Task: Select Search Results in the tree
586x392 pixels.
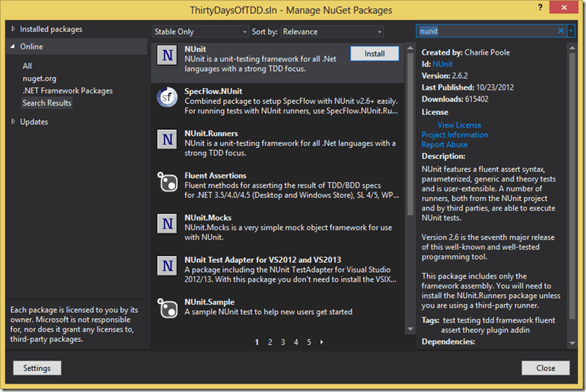Action: click(47, 103)
